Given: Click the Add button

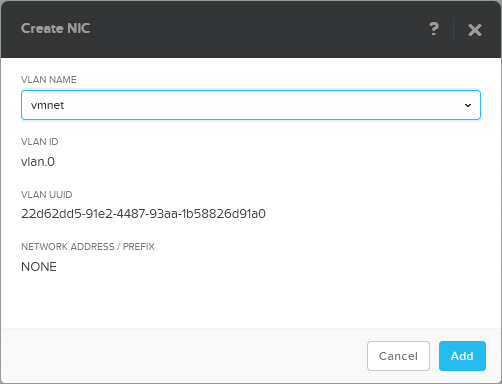Looking at the screenshot, I should click(x=462, y=356).
